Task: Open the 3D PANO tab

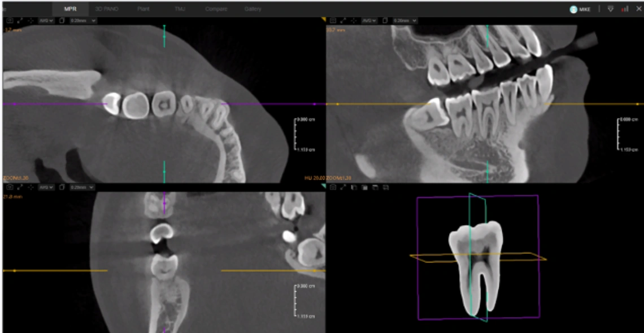Action: (x=106, y=8)
